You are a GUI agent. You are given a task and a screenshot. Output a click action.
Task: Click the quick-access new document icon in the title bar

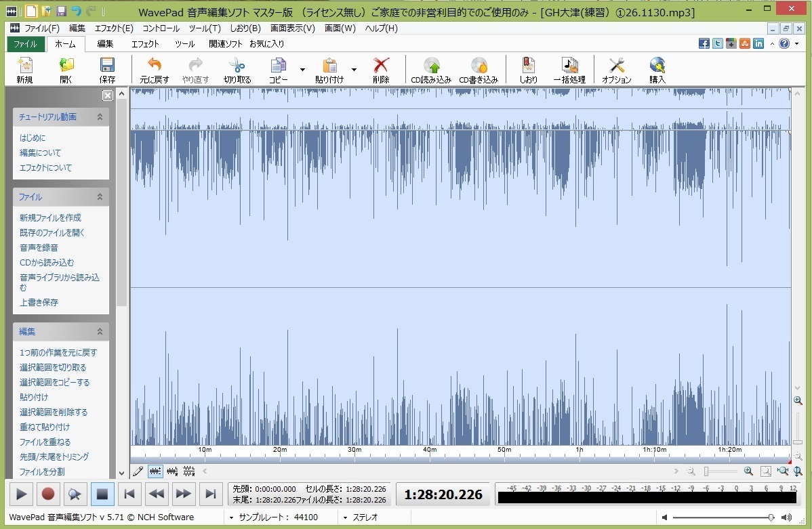tap(32, 11)
